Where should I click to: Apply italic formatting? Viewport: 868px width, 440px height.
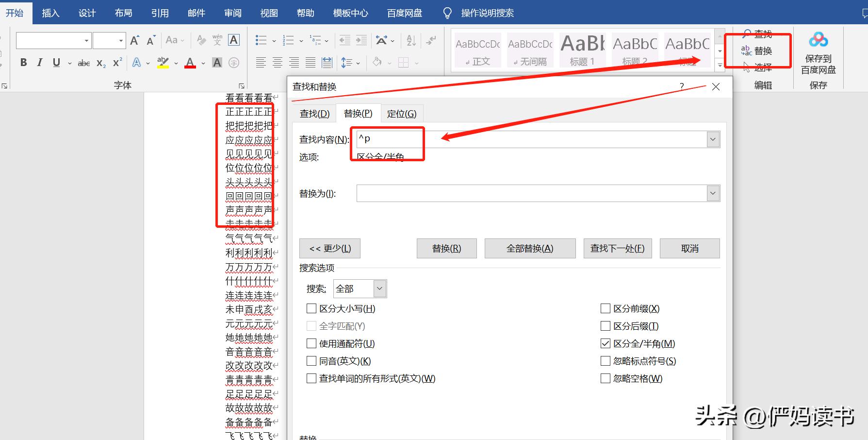39,62
